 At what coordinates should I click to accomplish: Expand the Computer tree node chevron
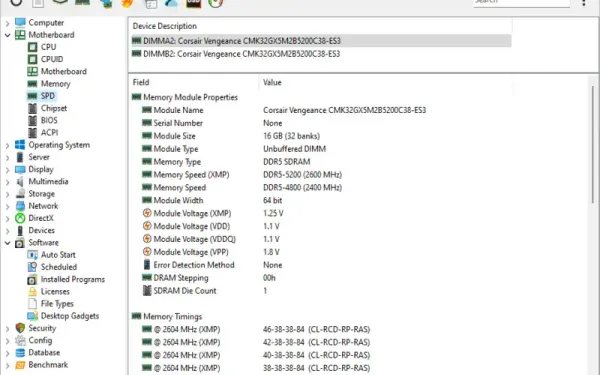click(x=7, y=23)
